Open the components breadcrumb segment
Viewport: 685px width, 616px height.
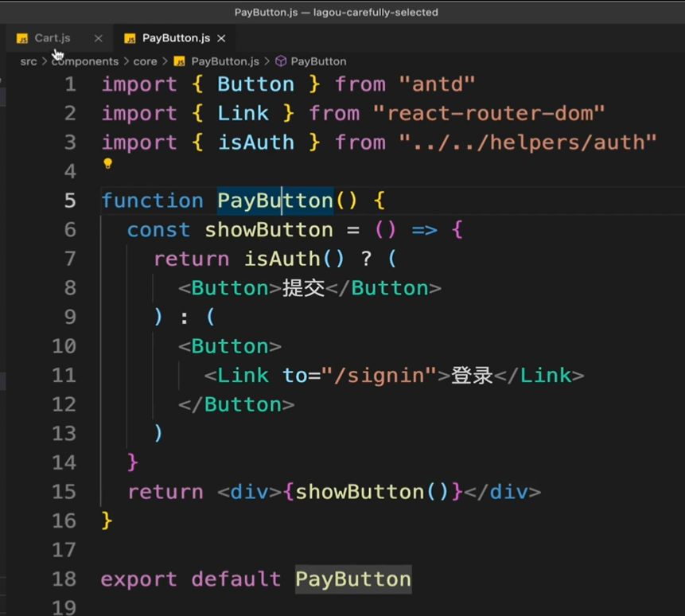click(x=85, y=61)
